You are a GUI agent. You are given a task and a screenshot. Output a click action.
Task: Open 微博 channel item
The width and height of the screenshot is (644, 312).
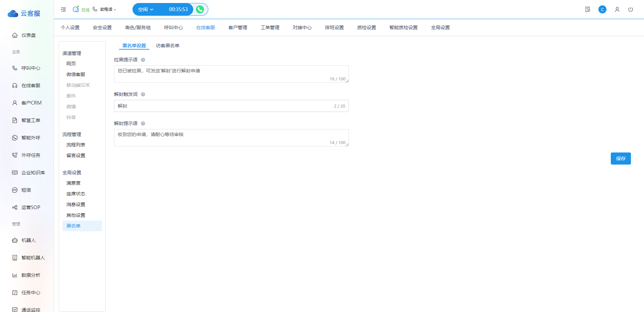(x=71, y=107)
